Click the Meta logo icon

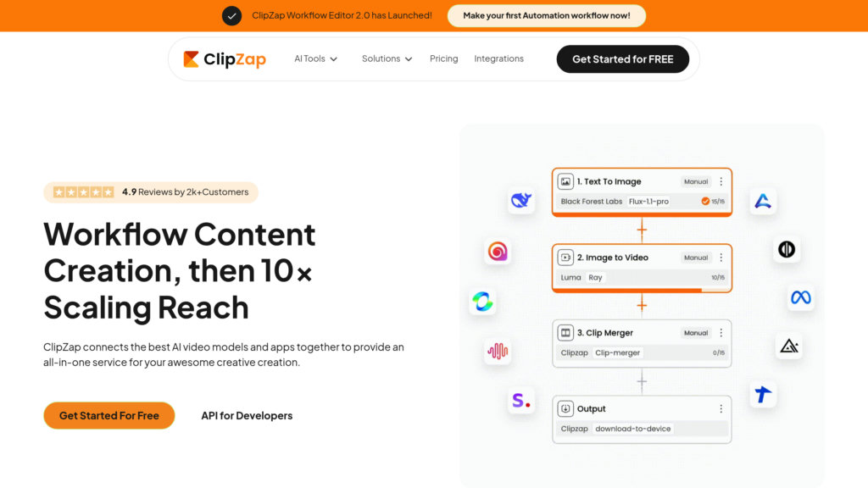[800, 297]
